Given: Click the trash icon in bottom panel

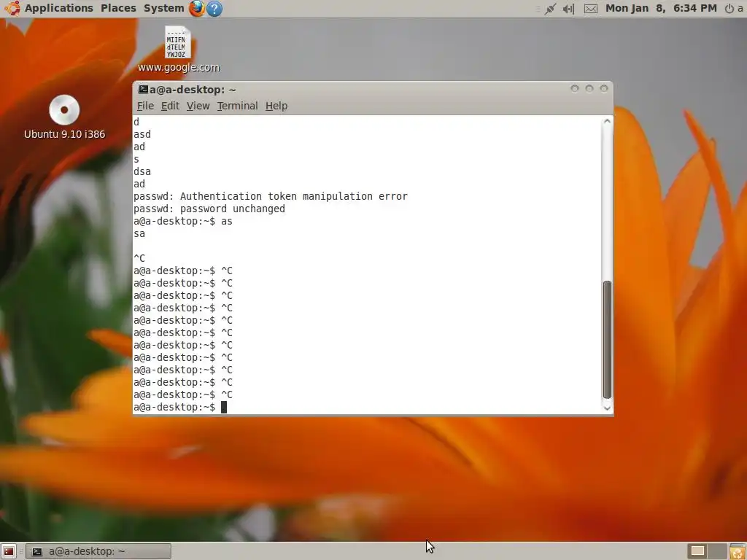Looking at the screenshot, I should tap(737, 551).
